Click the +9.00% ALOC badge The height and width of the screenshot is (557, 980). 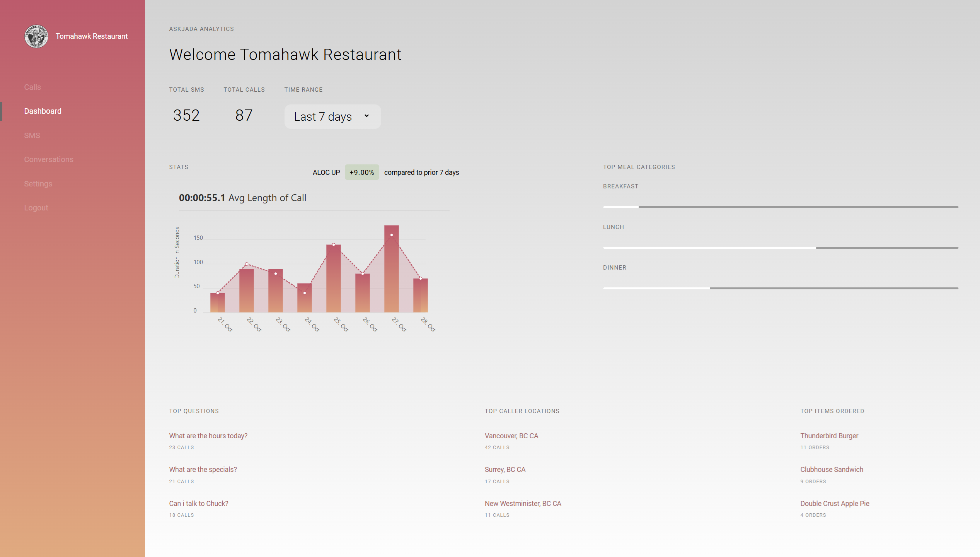click(362, 173)
